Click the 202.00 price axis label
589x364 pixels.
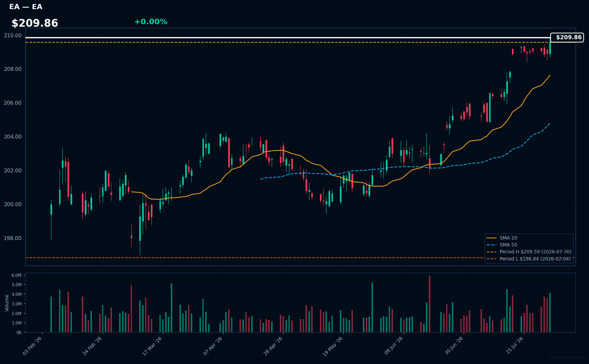pyautogui.click(x=13, y=170)
